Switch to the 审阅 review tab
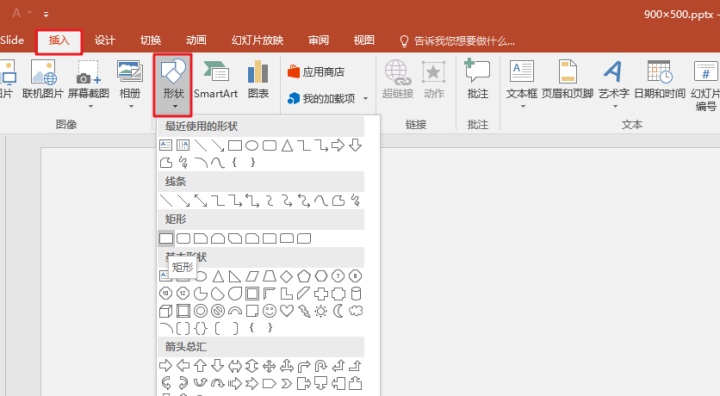 point(318,41)
